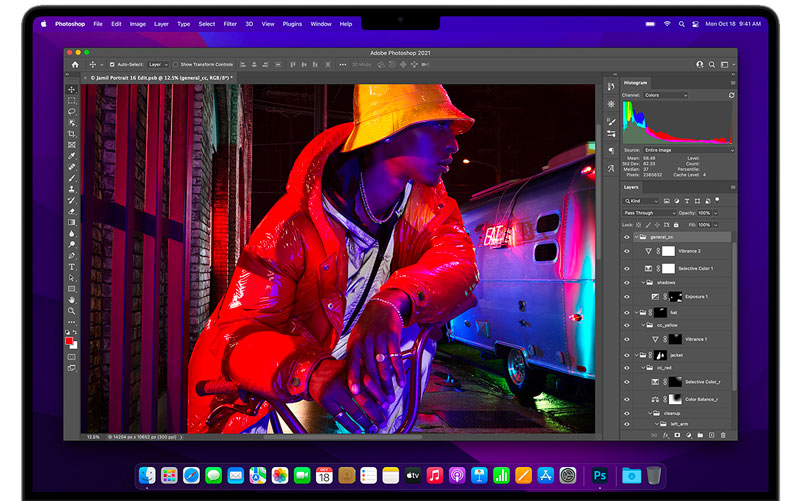
Task: Select the Move tool in the toolbar
Action: [x=71, y=90]
